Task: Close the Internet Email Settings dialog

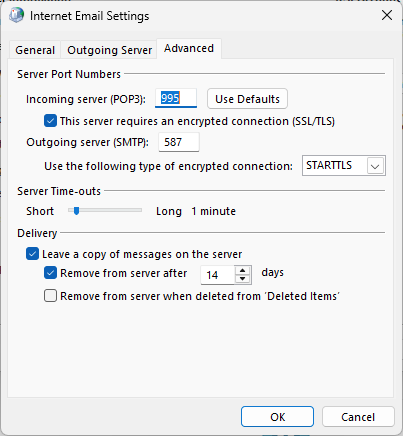Action: click(x=387, y=15)
